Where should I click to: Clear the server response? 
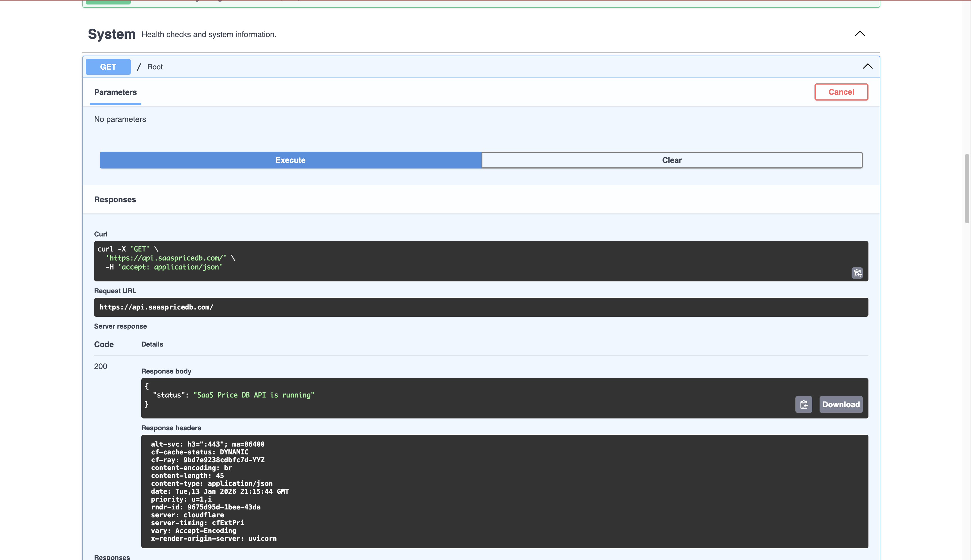click(671, 160)
